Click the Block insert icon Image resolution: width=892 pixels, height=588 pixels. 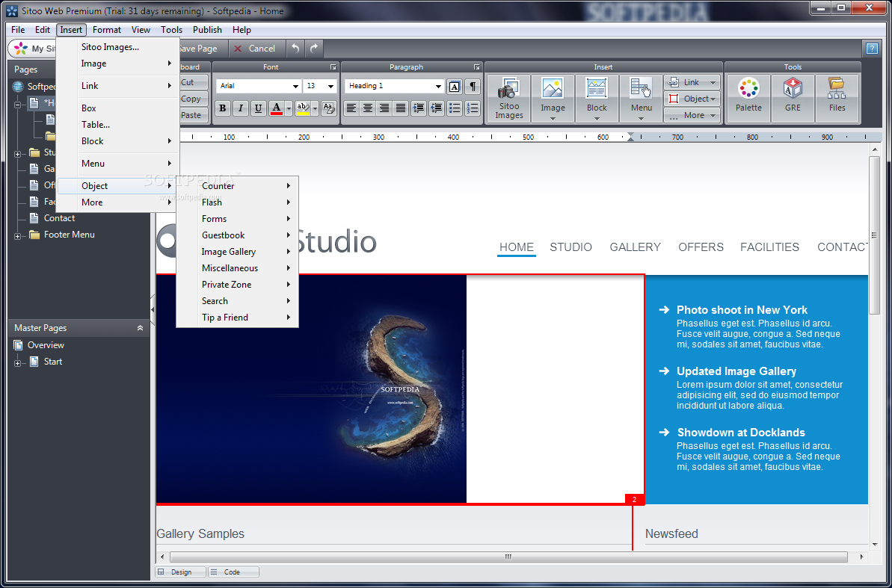(597, 99)
